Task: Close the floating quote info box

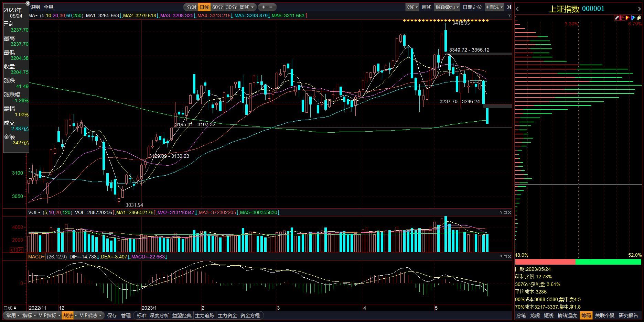Action: click(x=28, y=3)
